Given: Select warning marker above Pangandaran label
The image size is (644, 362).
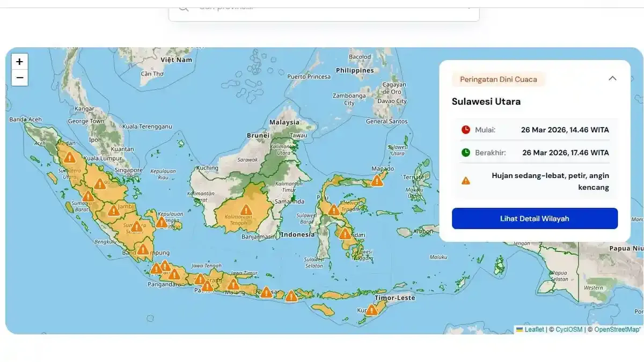Looking at the screenshot, I should tap(174, 275).
